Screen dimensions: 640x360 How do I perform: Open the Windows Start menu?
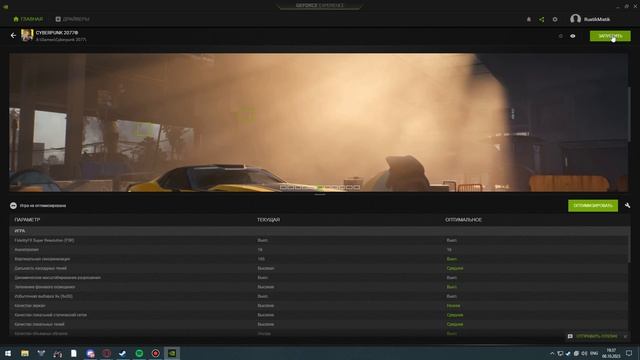click(8, 353)
